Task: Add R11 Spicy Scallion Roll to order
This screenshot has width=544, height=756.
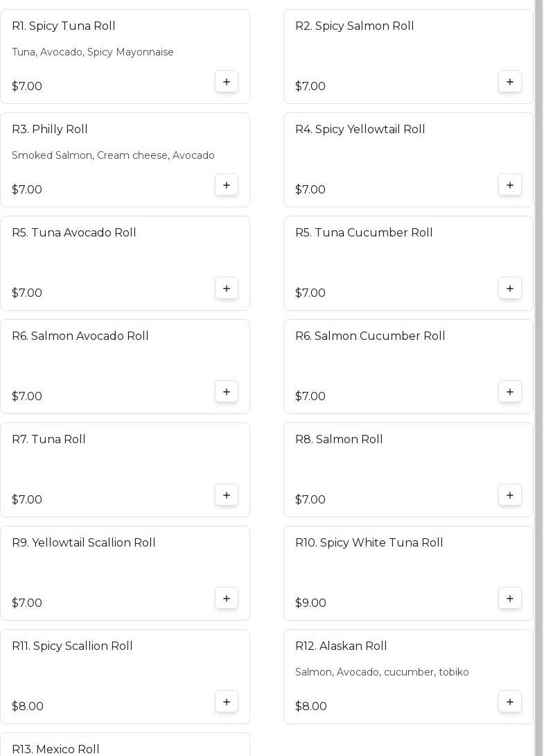Action: point(227,702)
